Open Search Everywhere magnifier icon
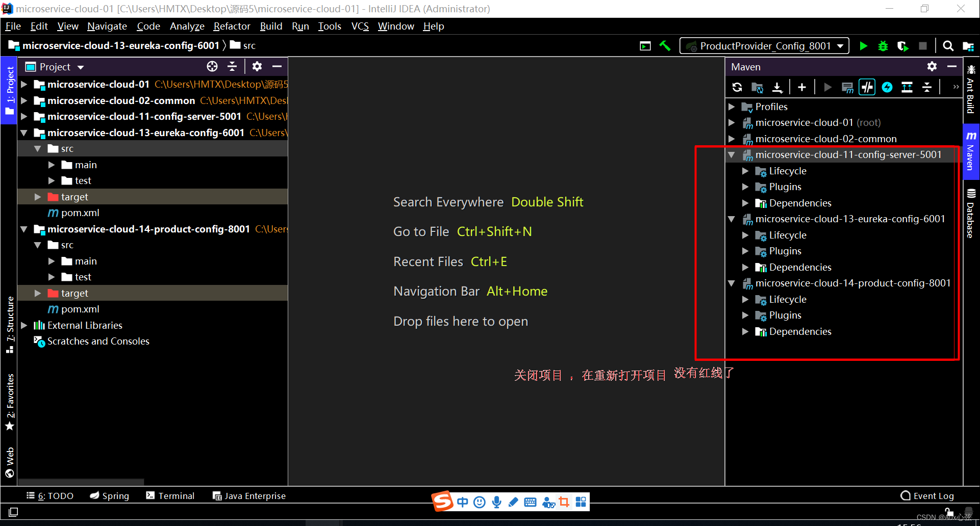The width and height of the screenshot is (980, 526). (x=948, y=46)
